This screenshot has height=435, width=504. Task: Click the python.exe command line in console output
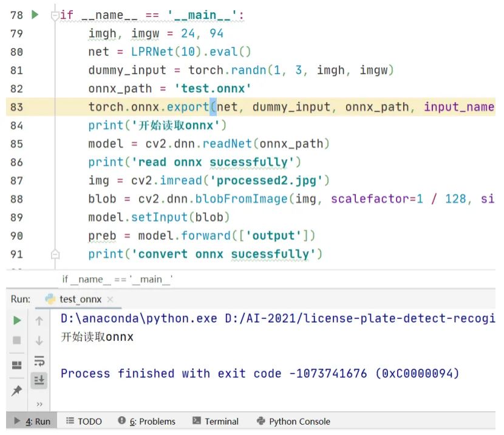278,318
